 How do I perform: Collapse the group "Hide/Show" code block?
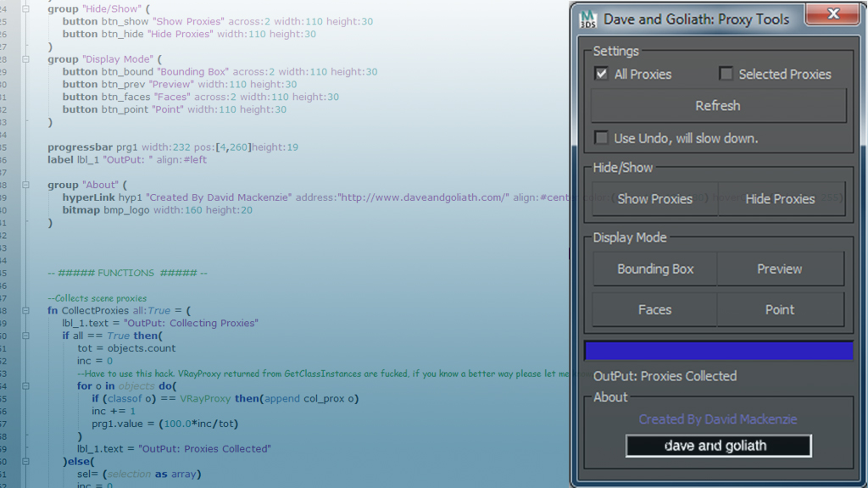point(25,8)
